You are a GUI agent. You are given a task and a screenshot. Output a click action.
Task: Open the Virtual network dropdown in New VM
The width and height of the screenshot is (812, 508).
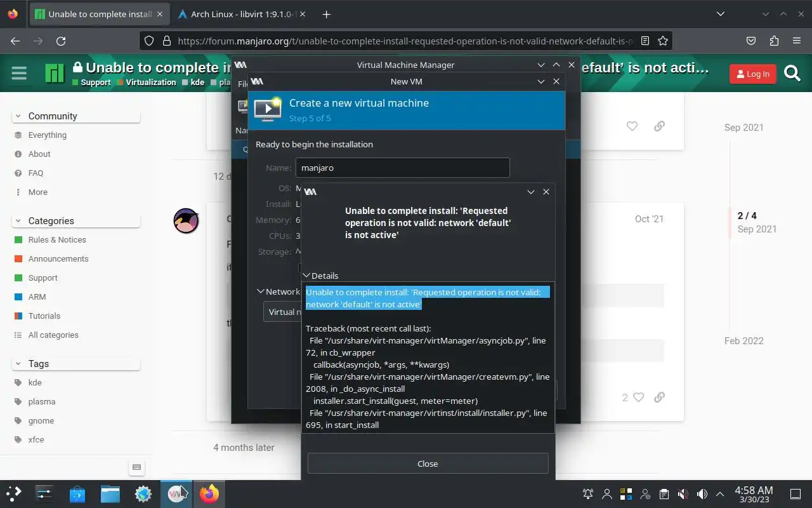coord(282,312)
